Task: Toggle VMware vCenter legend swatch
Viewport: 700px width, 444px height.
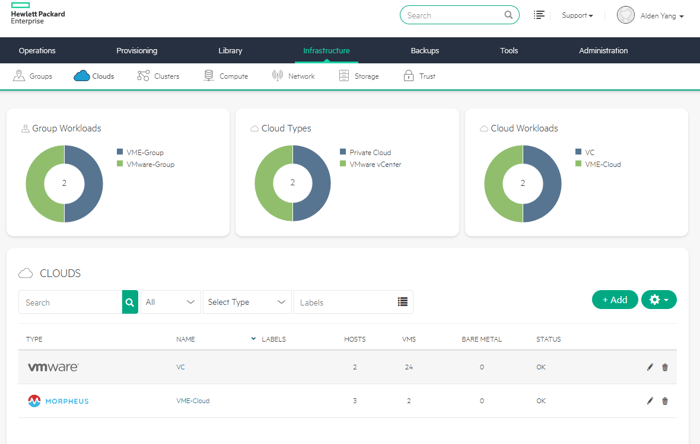Action: 343,164
